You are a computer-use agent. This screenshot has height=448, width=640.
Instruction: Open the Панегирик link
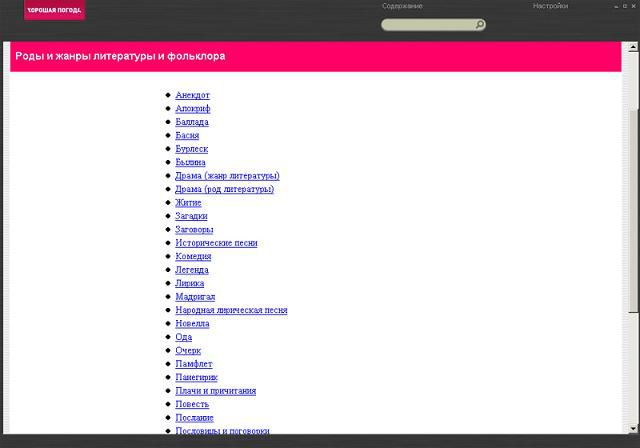195,377
